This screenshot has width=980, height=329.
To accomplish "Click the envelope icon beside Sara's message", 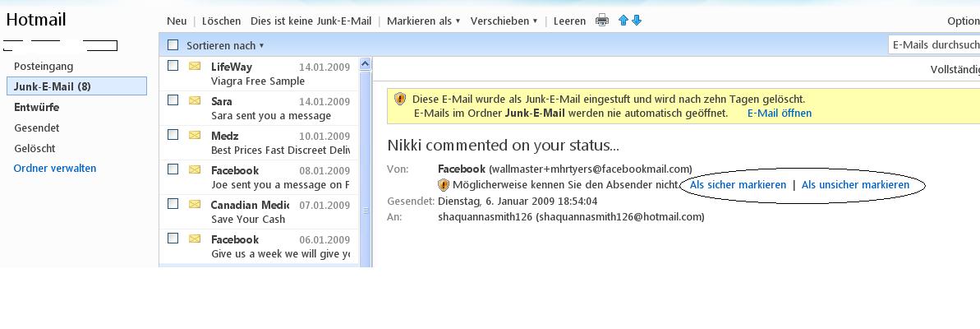I will 195,100.
